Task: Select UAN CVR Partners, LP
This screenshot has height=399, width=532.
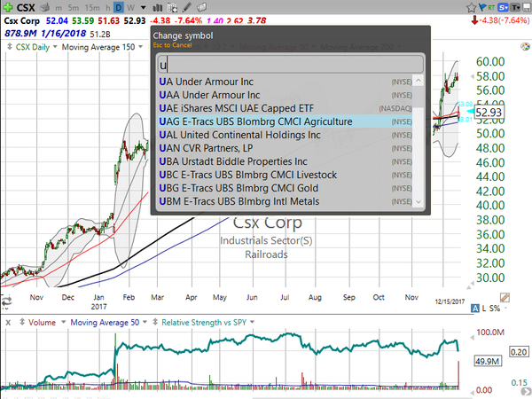Action: tap(285, 148)
